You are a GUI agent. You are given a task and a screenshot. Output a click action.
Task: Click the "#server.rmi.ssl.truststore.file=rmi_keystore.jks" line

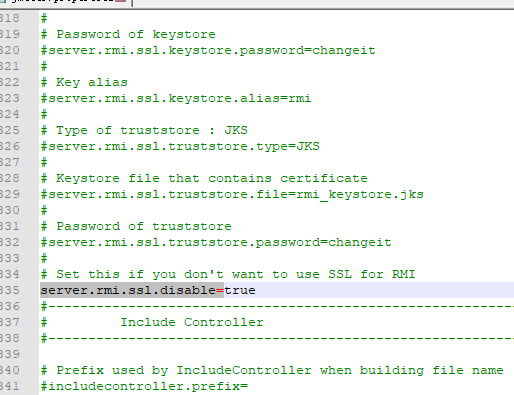click(x=232, y=194)
